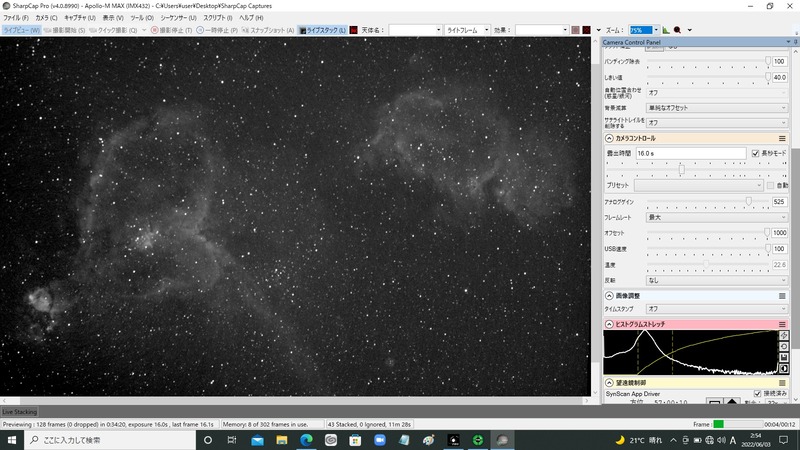Open the フレームレート dropdown
800x450 pixels.
[717, 217]
